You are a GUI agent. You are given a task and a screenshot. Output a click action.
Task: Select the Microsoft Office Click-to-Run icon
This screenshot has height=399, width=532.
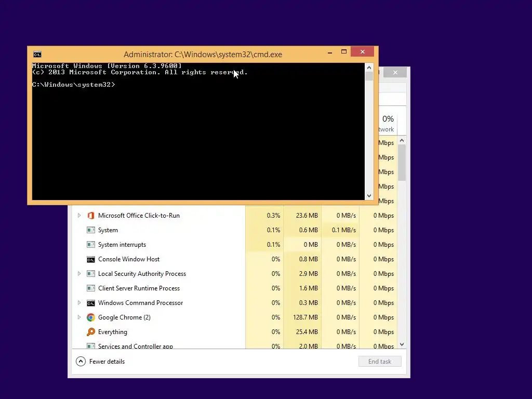click(x=90, y=216)
